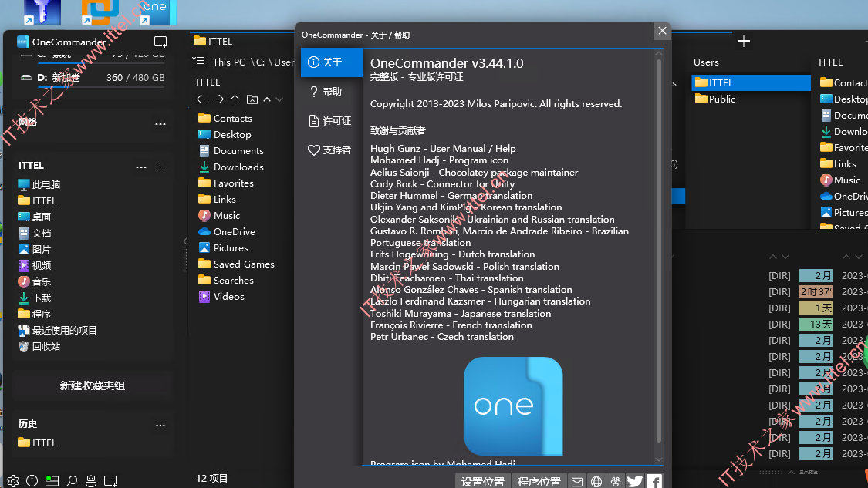Open the blue 'one' desktop shortcut
This screenshot has height=488, width=868.
(x=157, y=12)
